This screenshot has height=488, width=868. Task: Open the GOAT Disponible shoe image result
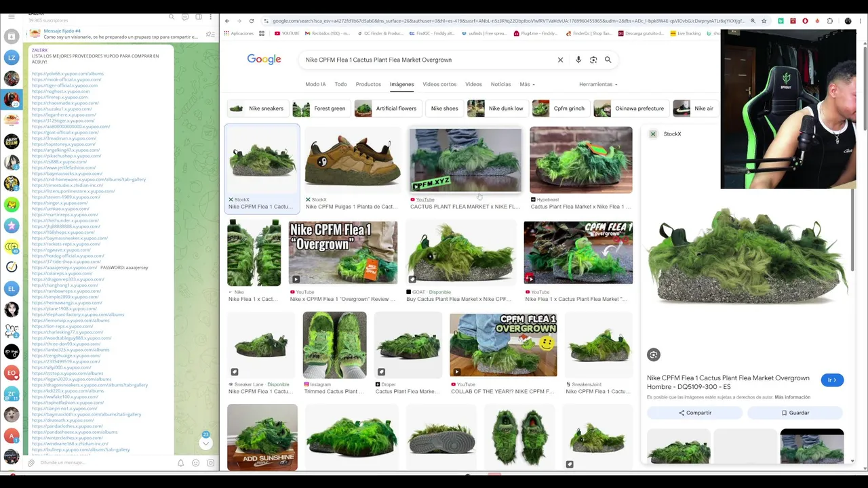point(460,253)
